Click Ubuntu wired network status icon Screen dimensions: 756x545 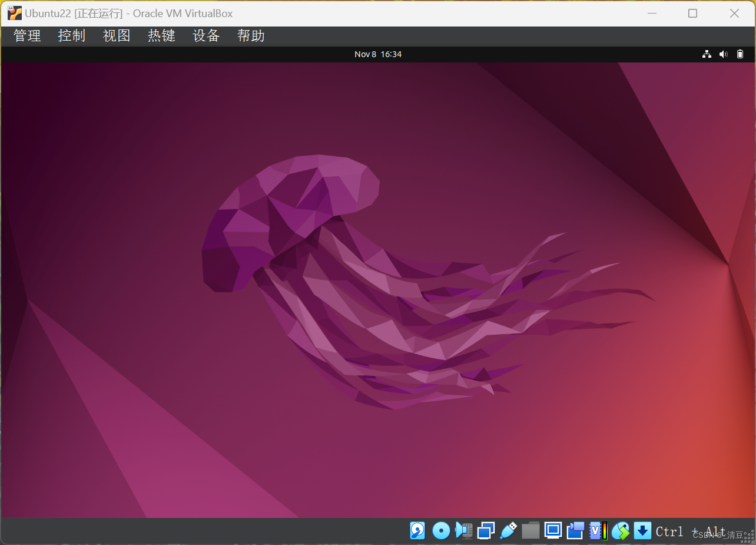[x=707, y=54]
